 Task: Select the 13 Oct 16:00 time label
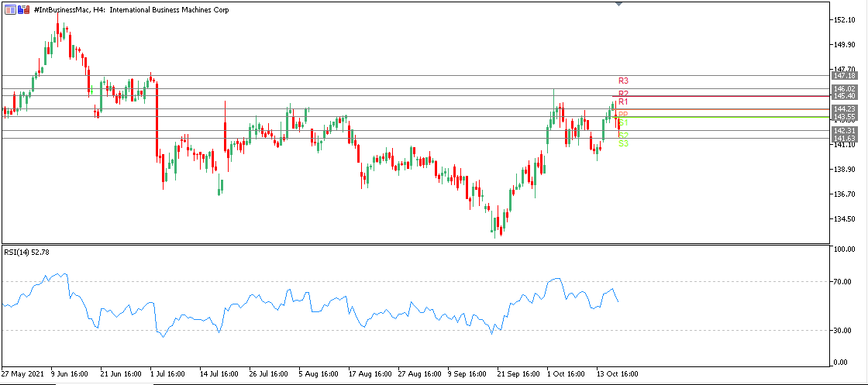[616, 373]
